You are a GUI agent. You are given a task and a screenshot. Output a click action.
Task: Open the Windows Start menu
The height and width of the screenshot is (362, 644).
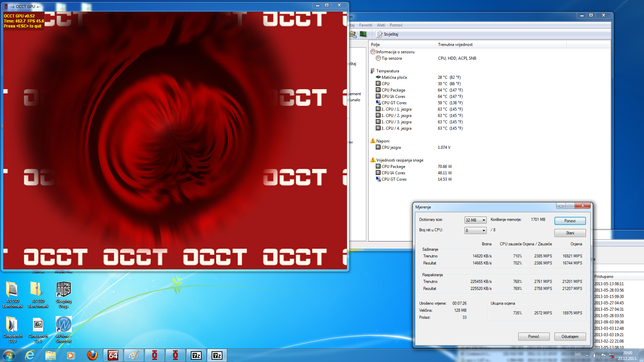[9, 355]
